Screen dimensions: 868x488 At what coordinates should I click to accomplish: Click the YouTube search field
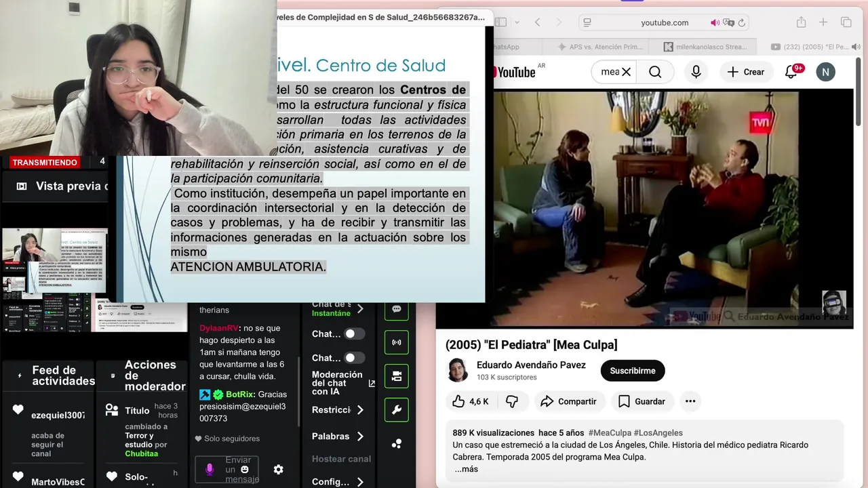pyautogui.click(x=610, y=72)
